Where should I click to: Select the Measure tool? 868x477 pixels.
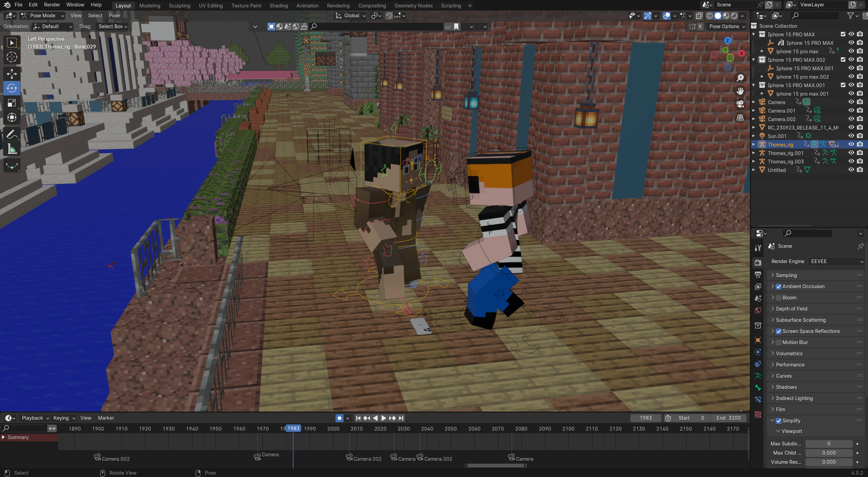pyautogui.click(x=12, y=149)
